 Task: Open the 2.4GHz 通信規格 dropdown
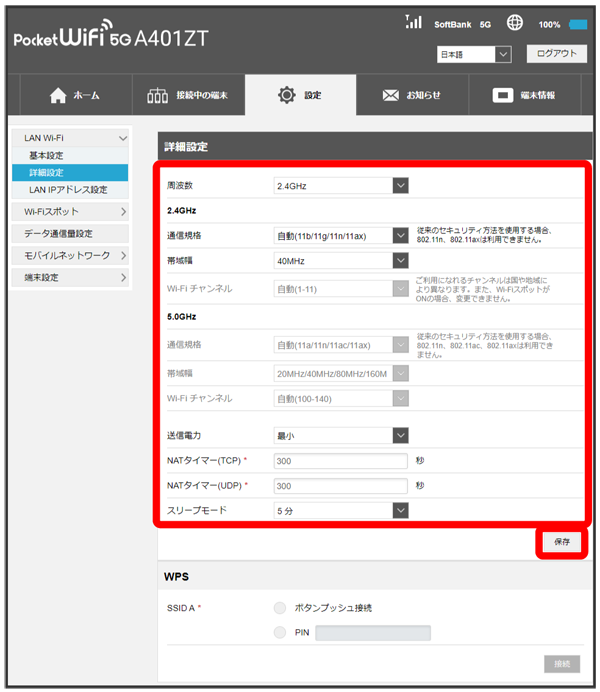(342, 236)
